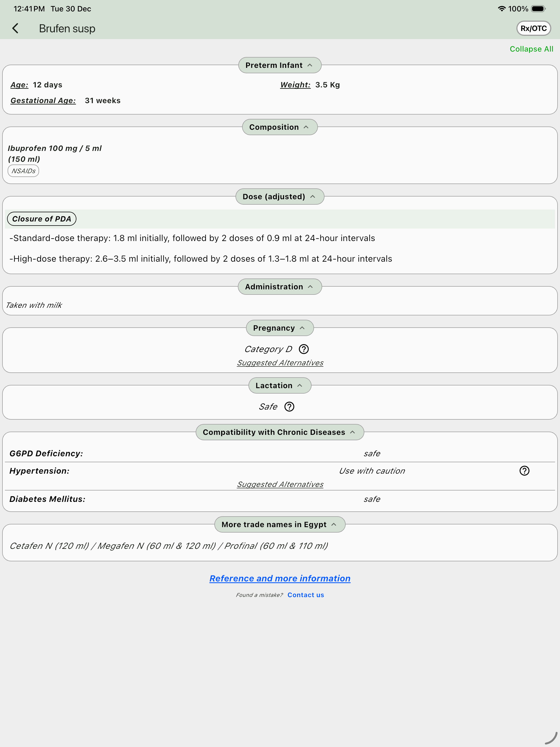Tap 'Category D' text
This screenshot has width=560, height=747.
coord(268,349)
